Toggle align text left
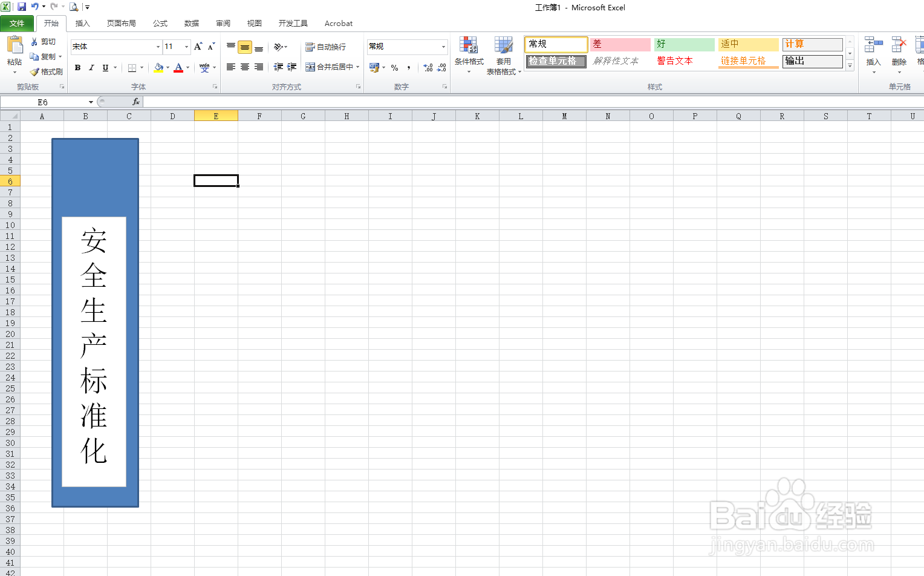 pos(231,67)
